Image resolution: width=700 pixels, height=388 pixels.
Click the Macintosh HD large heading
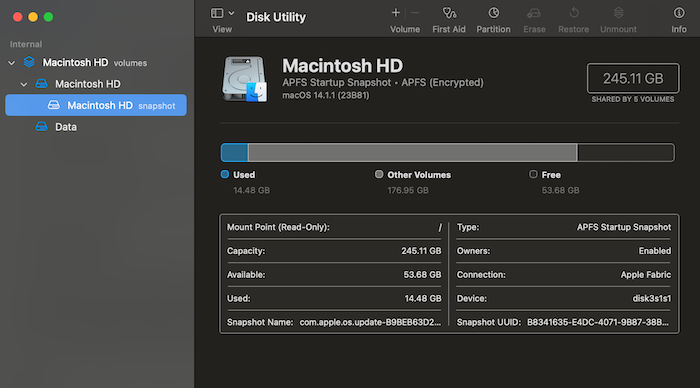[342, 66]
